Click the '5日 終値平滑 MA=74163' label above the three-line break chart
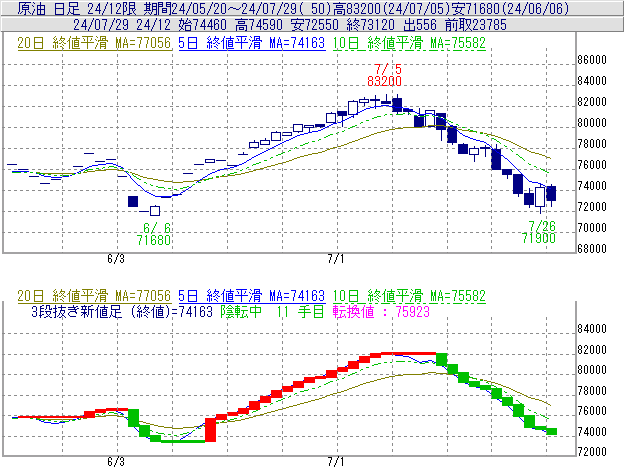Image resolution: width=624 pixels, height=475 pixels. tap(252, 296)
